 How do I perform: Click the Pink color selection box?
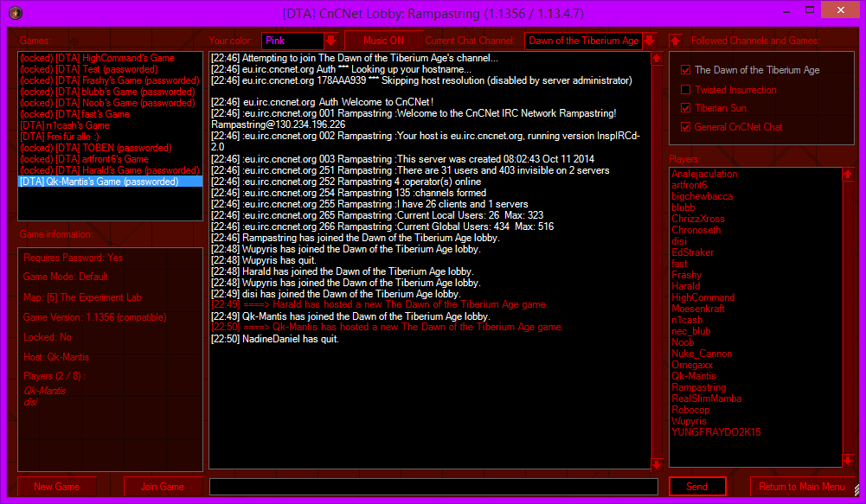292,41
